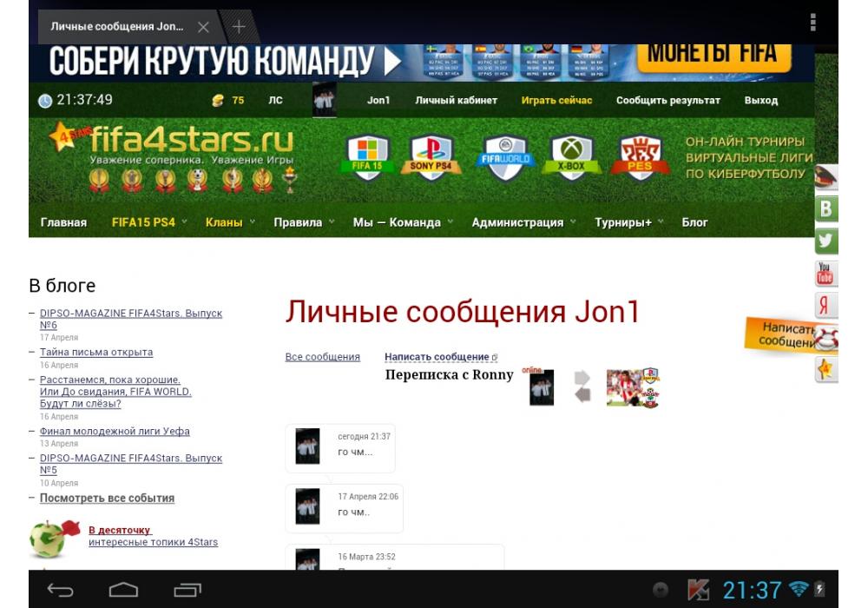Click Играть сейчас

[x=557, y=100]
